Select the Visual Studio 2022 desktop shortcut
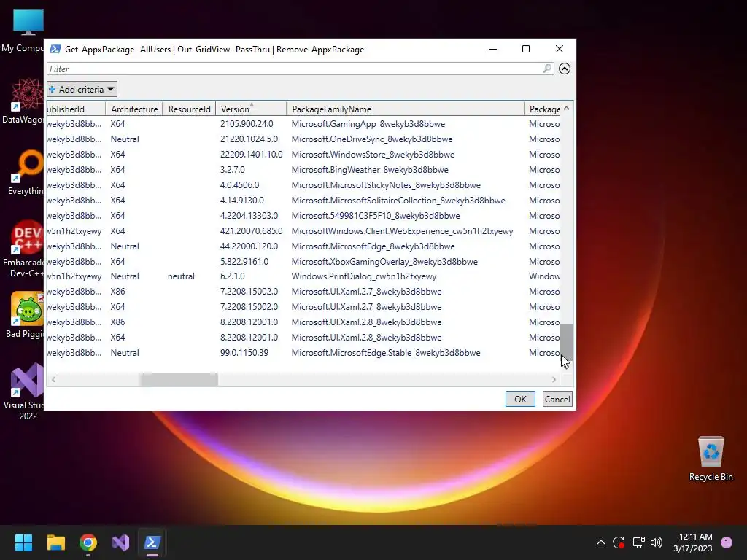Viewport: 747px width, 560px height. point(24,392)
